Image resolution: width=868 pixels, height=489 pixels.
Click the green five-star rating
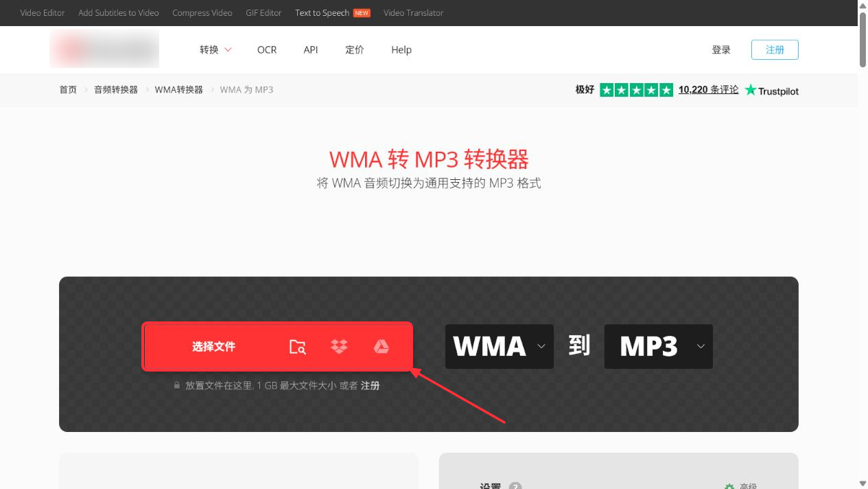(x=636, y=90)
